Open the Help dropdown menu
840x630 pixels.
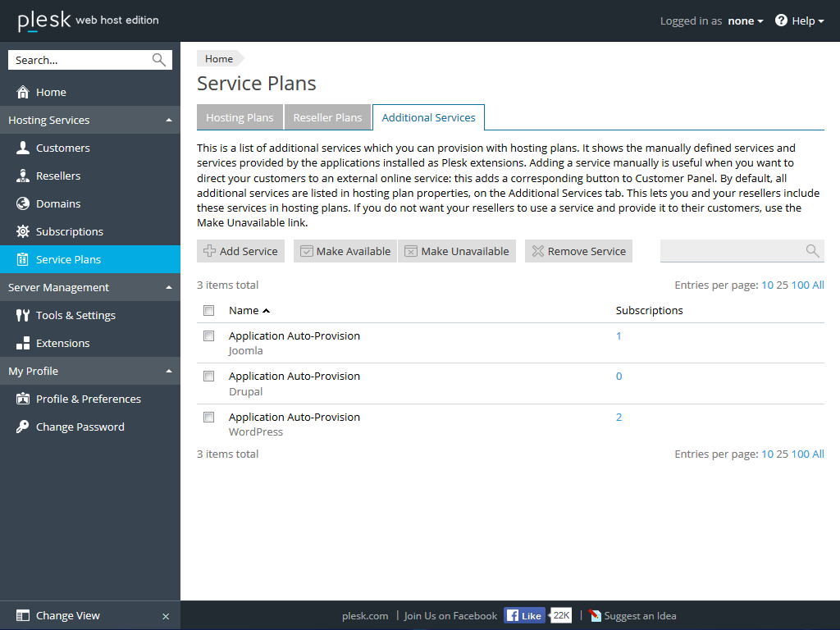coord(800,21)
